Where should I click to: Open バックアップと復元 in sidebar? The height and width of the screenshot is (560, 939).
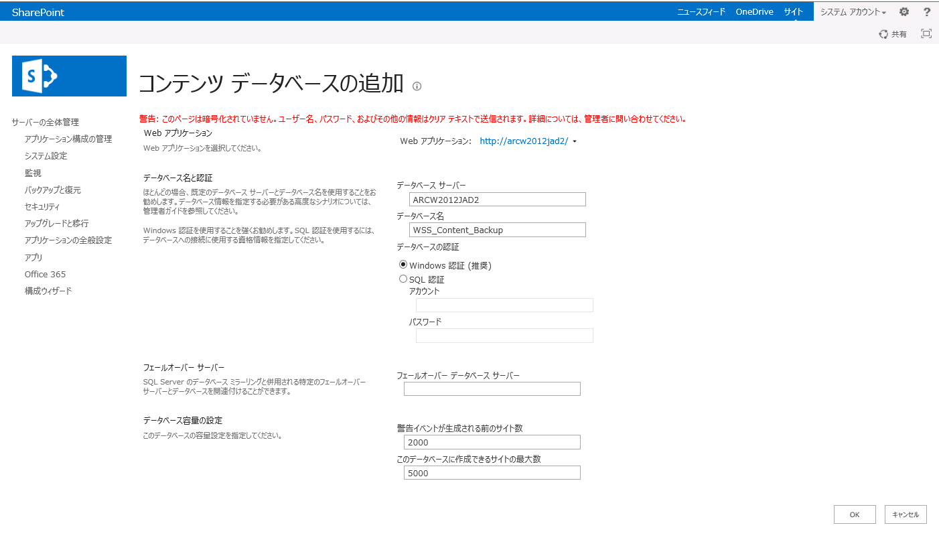[x=53, y=190]
